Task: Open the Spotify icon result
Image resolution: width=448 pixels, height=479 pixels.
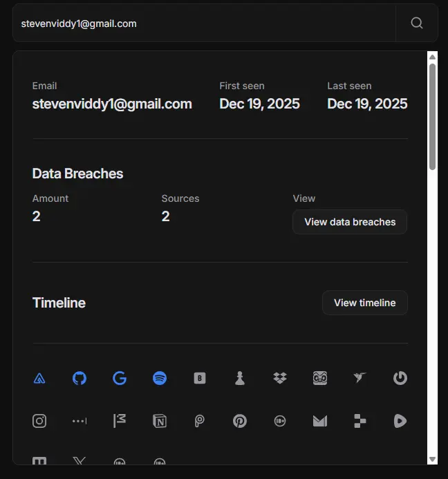Action: [160, 378]
